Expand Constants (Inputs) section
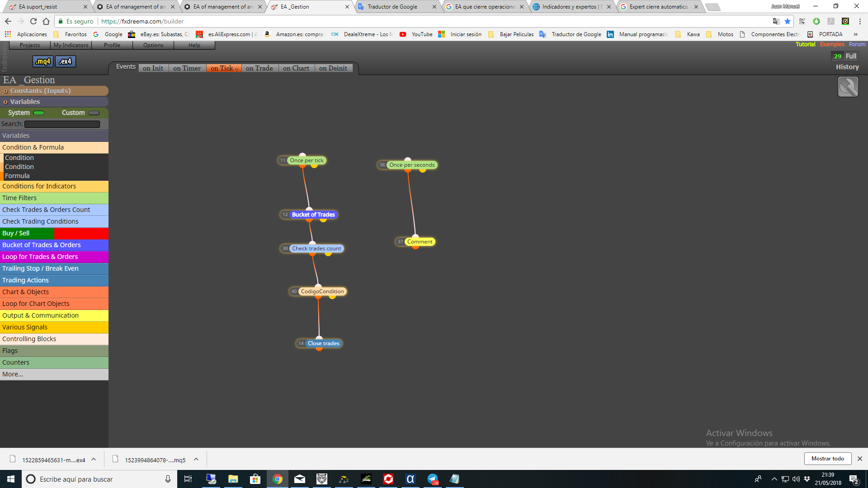This screenshot has height=488, width=868. [54, 91]
